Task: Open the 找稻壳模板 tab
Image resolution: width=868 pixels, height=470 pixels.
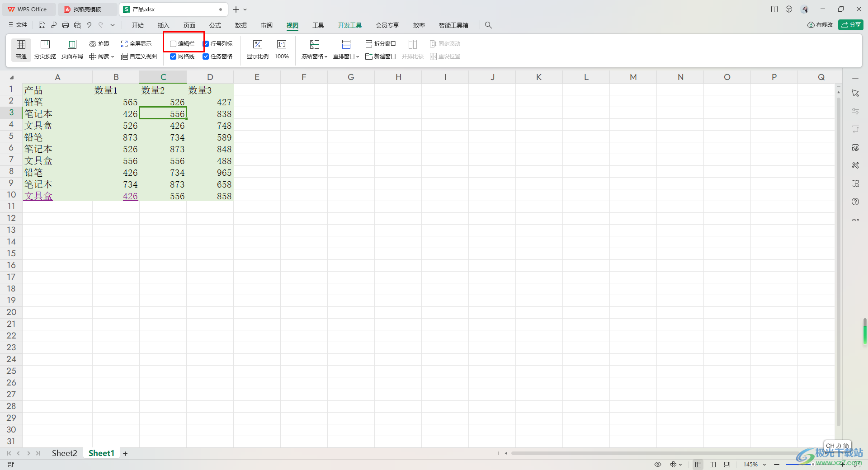Action: point(87,9)
